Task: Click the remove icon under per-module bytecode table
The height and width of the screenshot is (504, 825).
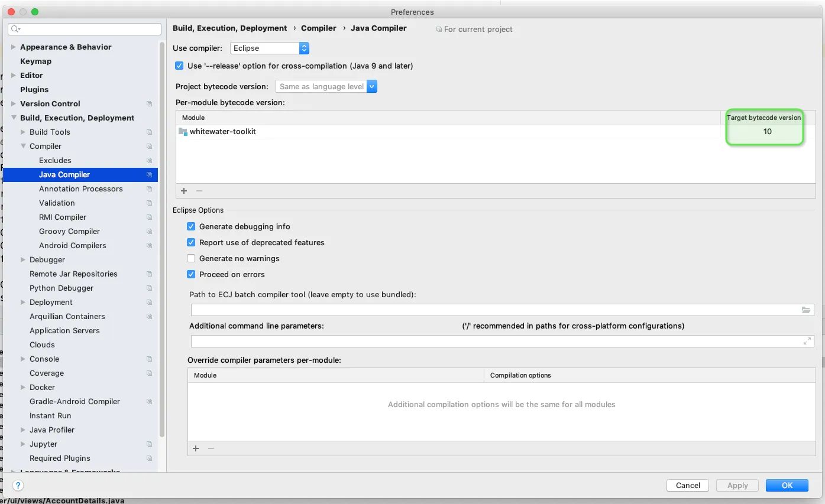Action: click(x=199, y=191)
